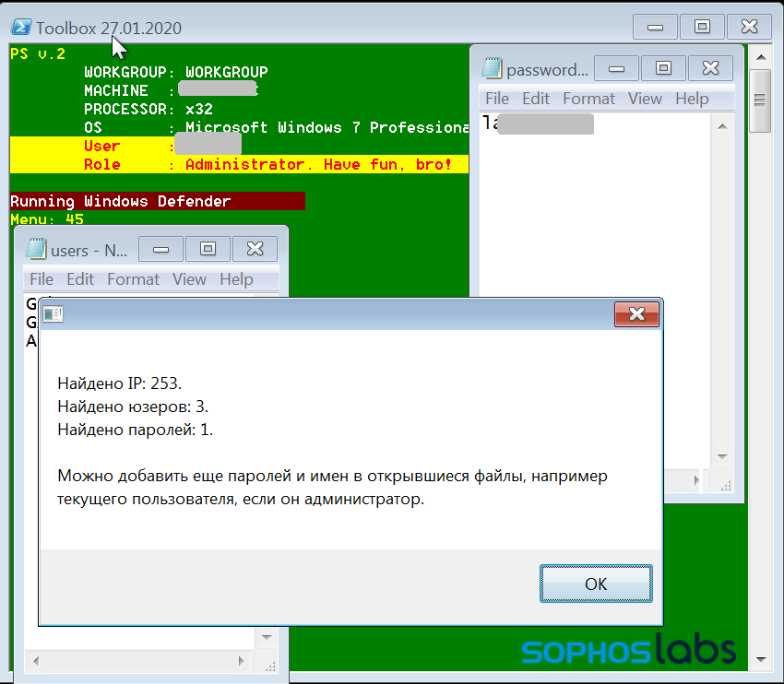The image size is (784, 684).
Task: Maximize the users Notepad window
Action: (208, 249)
